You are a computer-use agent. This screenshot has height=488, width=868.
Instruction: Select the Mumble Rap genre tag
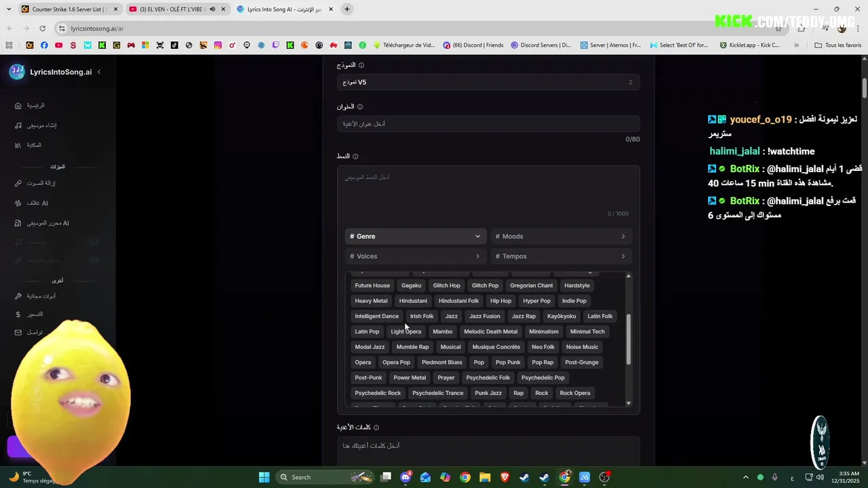[412, 347]
